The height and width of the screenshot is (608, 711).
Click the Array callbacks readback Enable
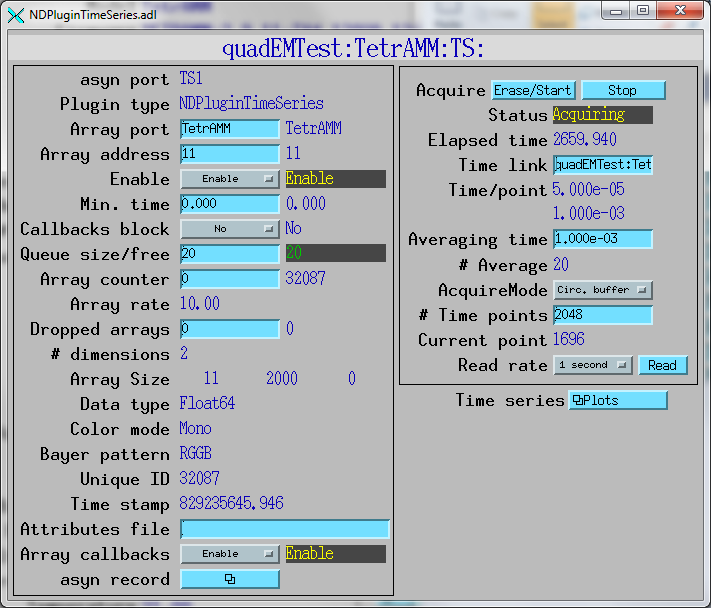coord(336,554)
